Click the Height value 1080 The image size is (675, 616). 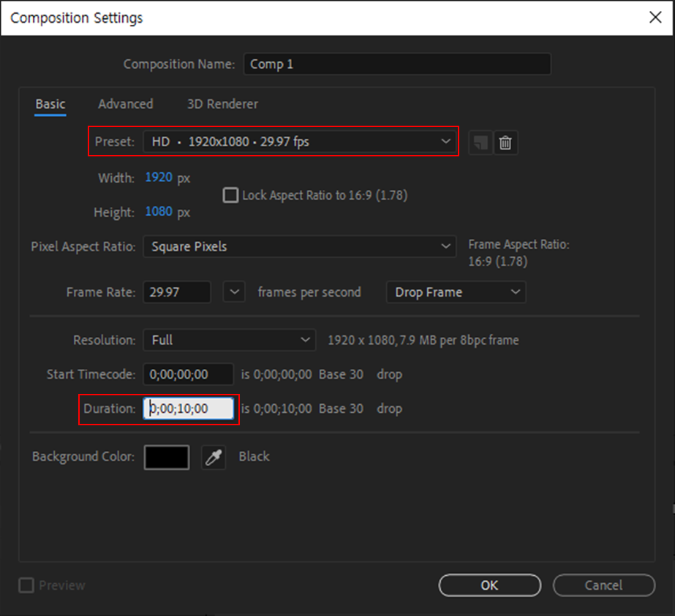(159, 212)
